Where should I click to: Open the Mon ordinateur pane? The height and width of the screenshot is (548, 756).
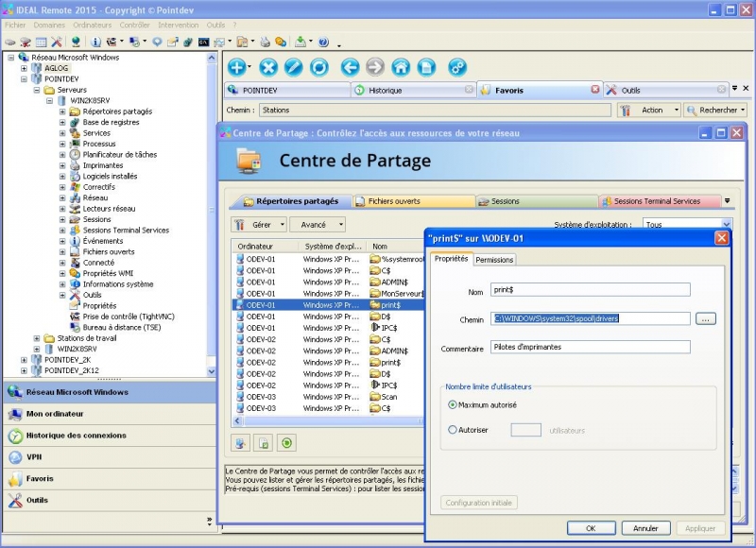pyautogui.click(x=110, y=414)
